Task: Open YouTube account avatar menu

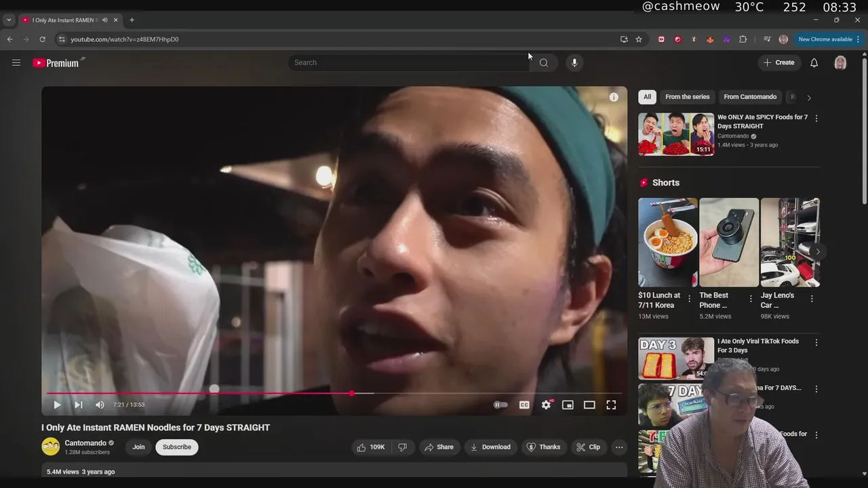Action: [840, 62]
